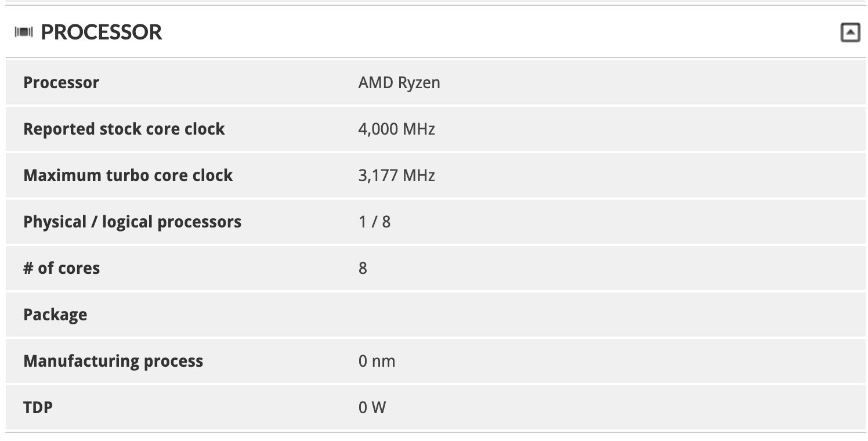The width and height of the screenshot is (868, 441).
Task: Select the 0 W TDP value
Action: (372, 407)
